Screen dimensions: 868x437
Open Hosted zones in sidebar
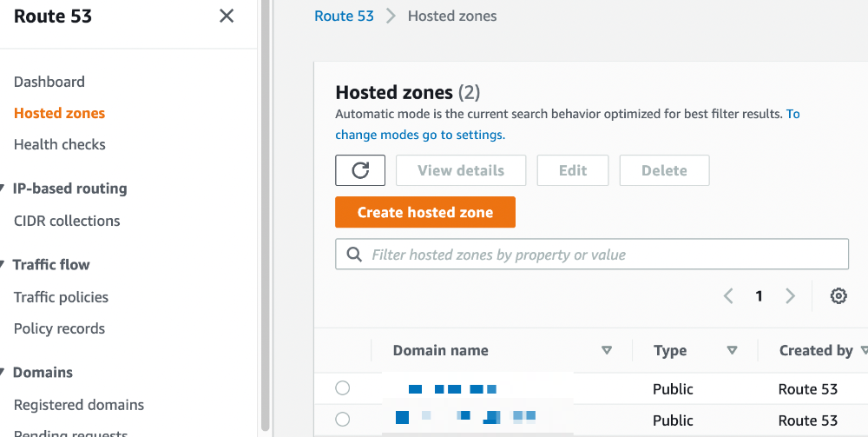(59, 113)
